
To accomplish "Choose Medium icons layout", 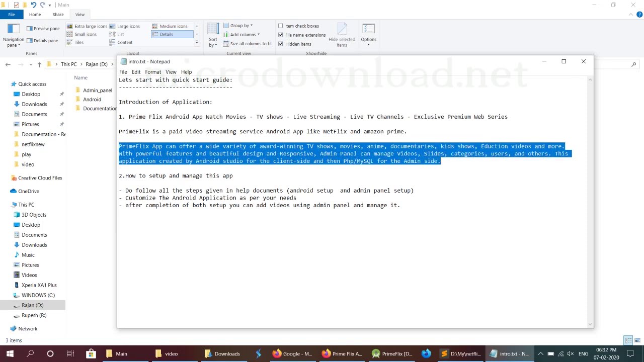I will coord(170,26).
